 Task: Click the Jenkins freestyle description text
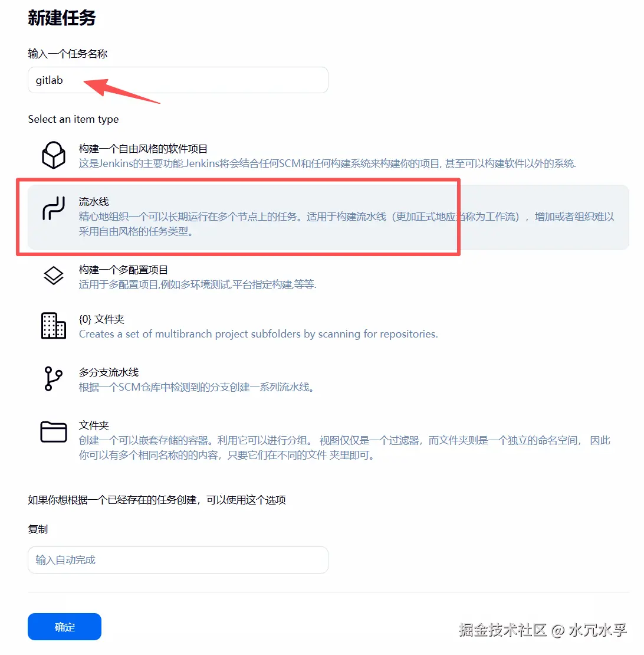[328, 163]
